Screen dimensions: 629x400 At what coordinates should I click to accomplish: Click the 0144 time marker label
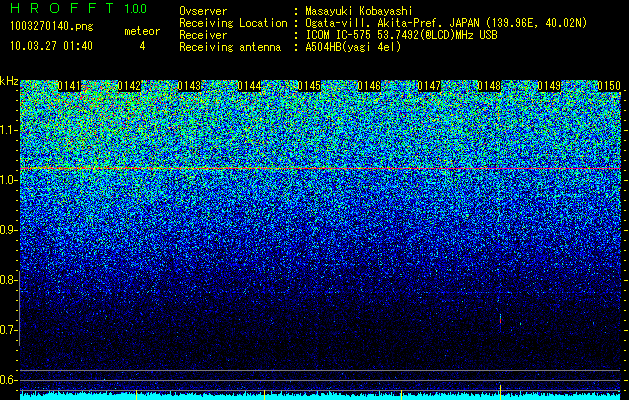pyautogui.click(x=249, y=86)
